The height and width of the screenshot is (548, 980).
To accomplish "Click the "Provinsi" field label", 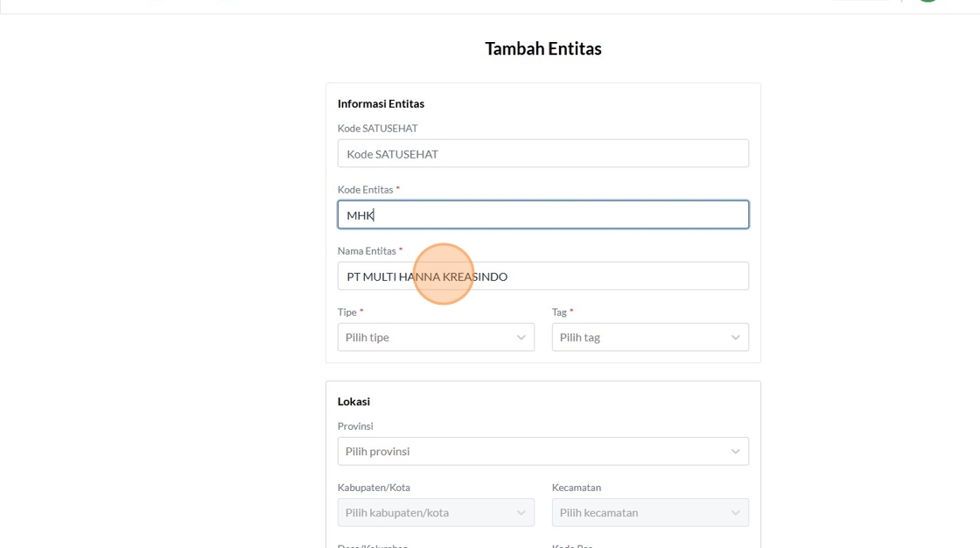I will coord(355,426).
